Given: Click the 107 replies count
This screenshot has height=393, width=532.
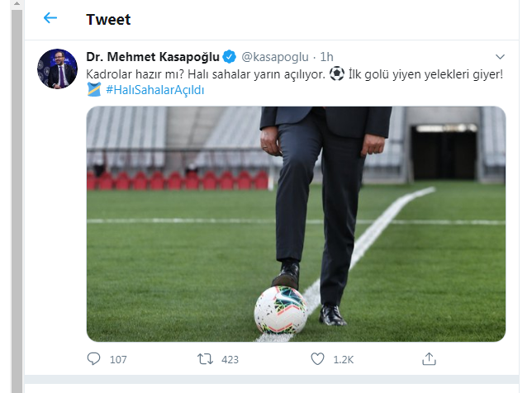Looking at the screenshot, I should (118, 360).
